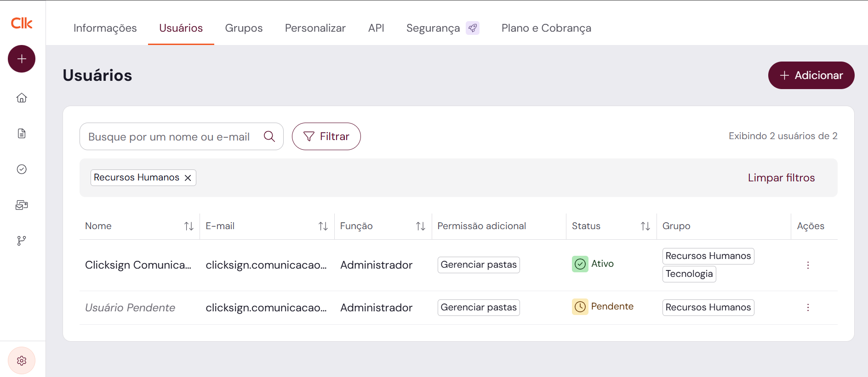Open the documents icon in the sidebar

[22, 134]
